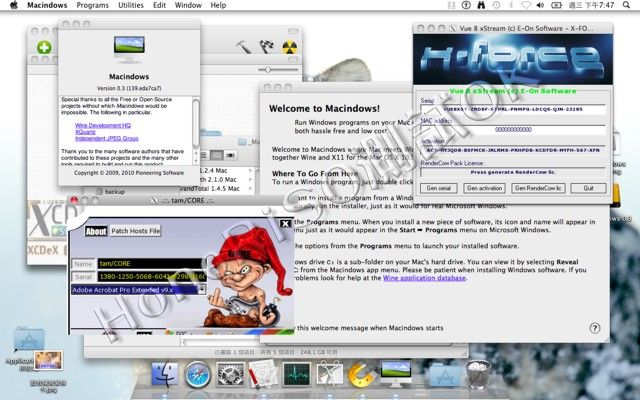
Task: Open Finder from the Dock
Action: [167, 378]
